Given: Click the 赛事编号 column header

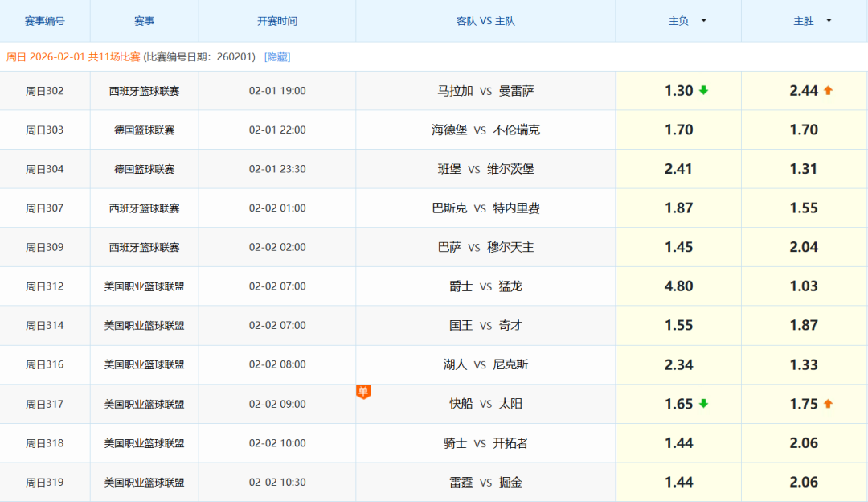Looking at the screenshot, I should (x=45, y=21).
